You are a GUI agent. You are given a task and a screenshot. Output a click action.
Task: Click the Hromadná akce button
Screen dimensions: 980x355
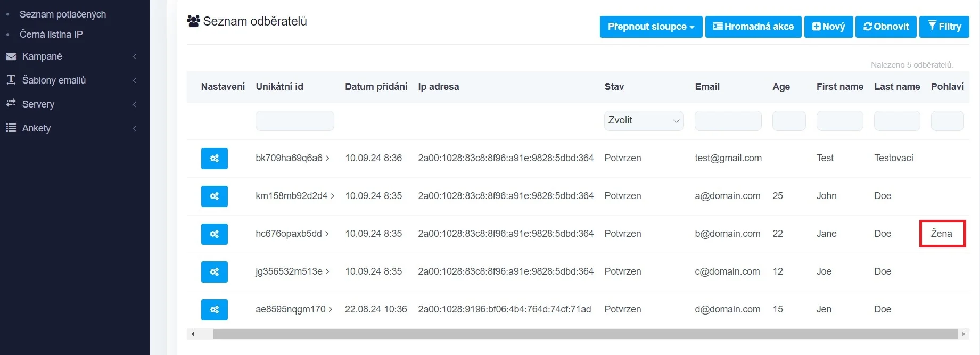pos(753,27)
